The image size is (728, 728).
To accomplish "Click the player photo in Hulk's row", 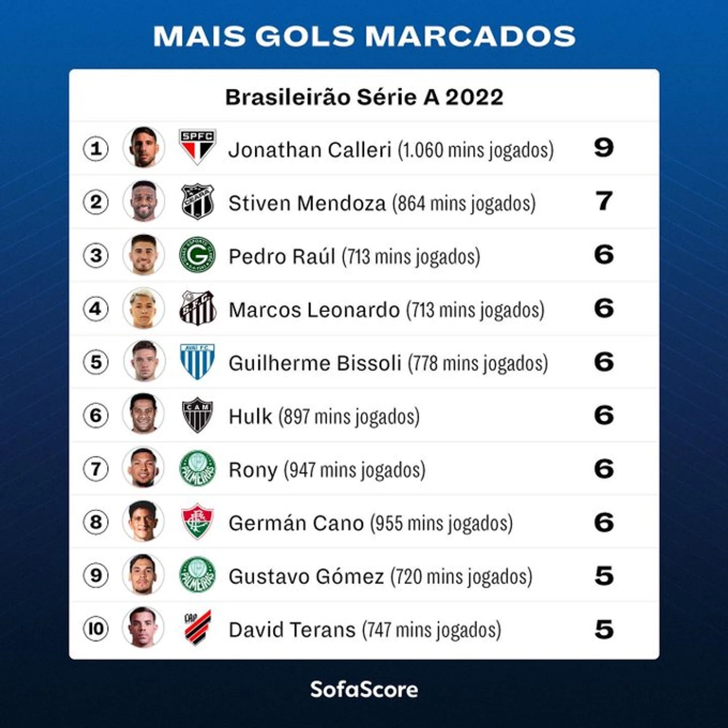I will pyautogui.click(x=144, y=414).
